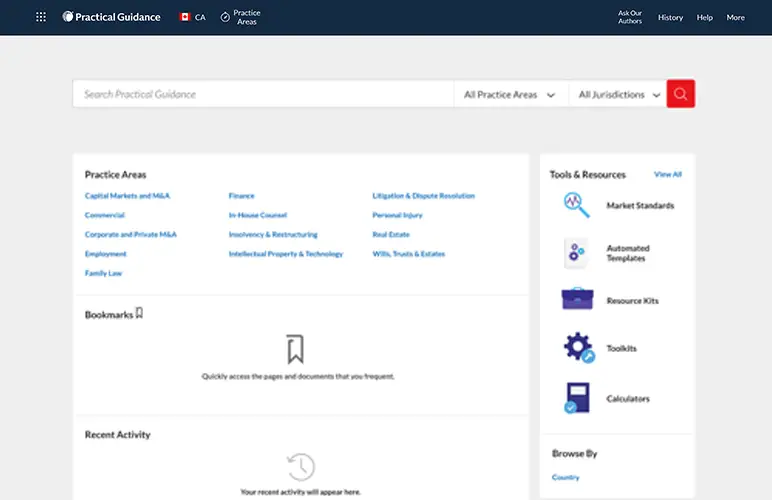
Task: Click View All in Tools & Resources
Action: (667, 174)
